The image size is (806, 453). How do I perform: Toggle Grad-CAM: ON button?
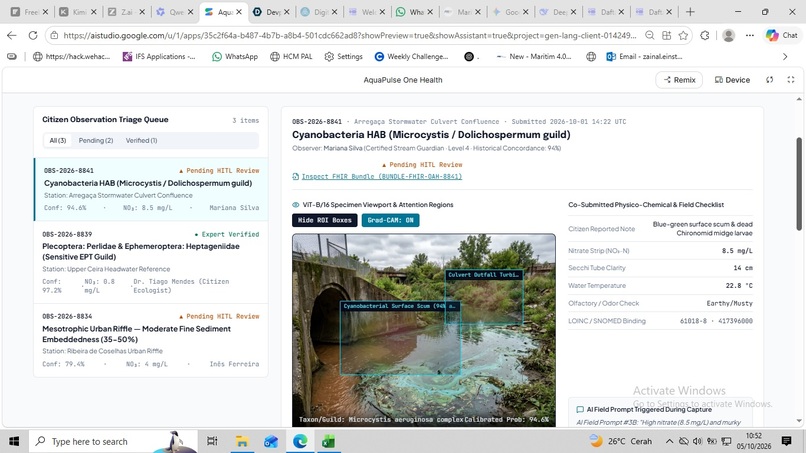pyautogui.click(x=390, y=220)
